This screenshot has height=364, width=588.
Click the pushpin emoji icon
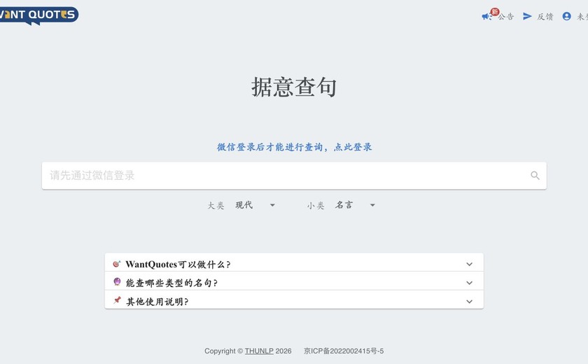click(x=117, y=300)
